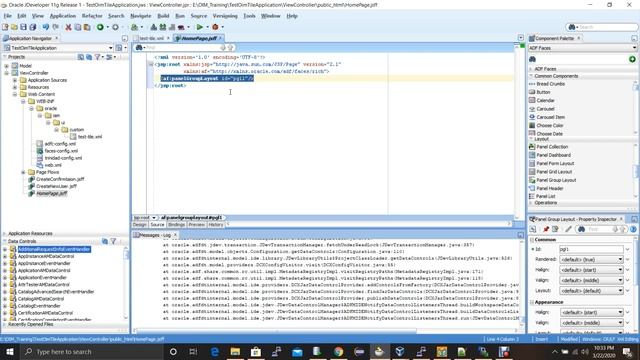Select faces-config.xml in project tree

(61, 151)
